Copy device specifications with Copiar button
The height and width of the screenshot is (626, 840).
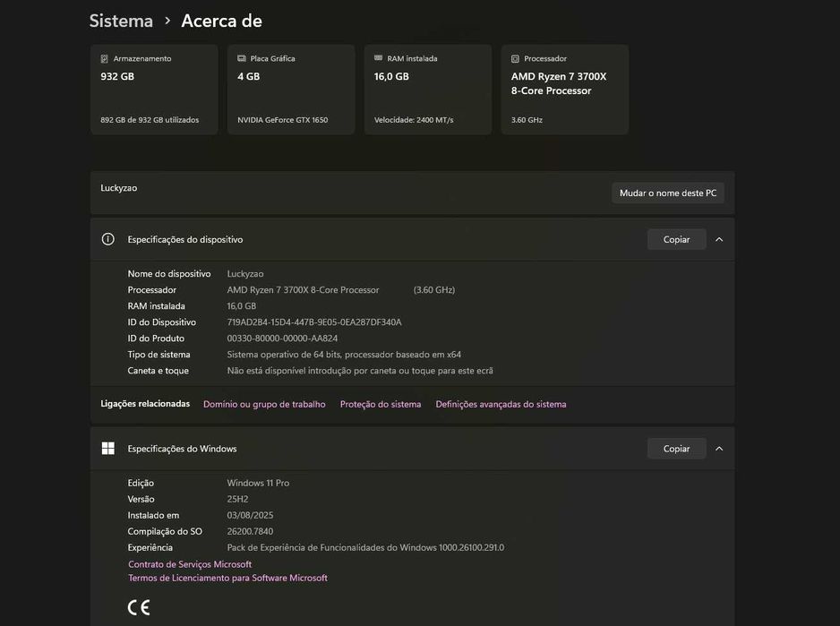click(677, 240)
